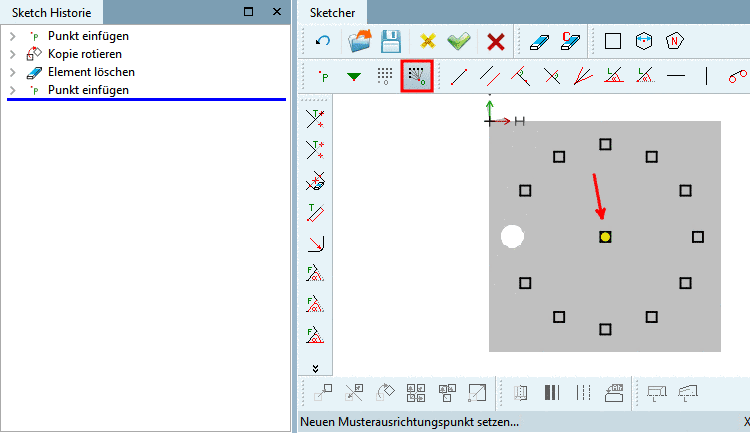
Task: Select the mirror across line tool
Action: point(354,393)
